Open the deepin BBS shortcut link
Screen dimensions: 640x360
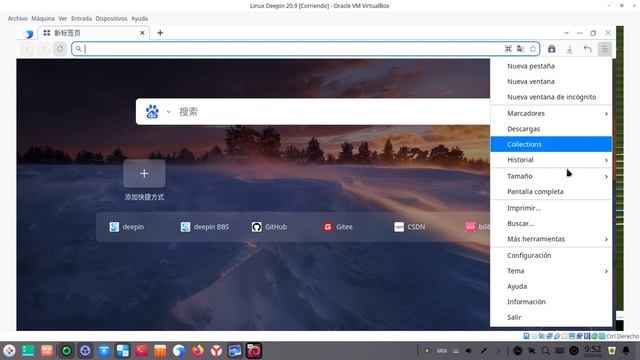204,227
